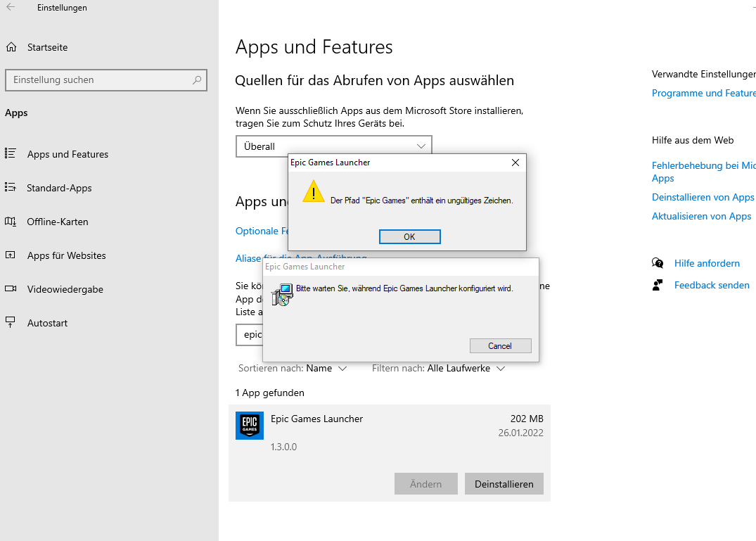Click the Apps und Features page heading
Screen dimensions: 756x541
pyautogui.click(x=314, y=46)
